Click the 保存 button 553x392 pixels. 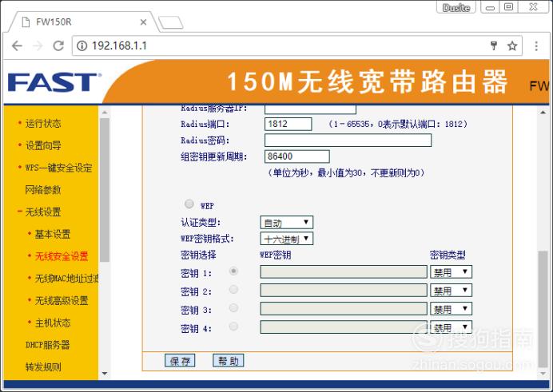tap(180, 361)
